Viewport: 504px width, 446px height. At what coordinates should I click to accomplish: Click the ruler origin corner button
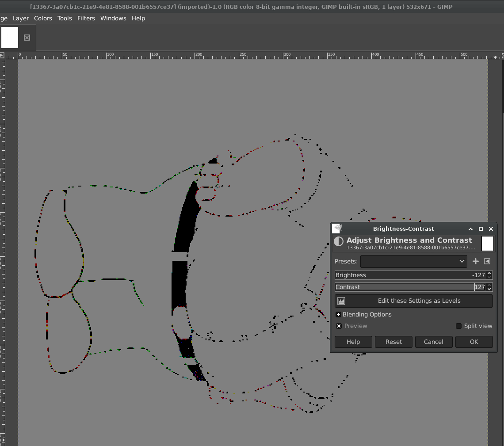pos(2,55)
